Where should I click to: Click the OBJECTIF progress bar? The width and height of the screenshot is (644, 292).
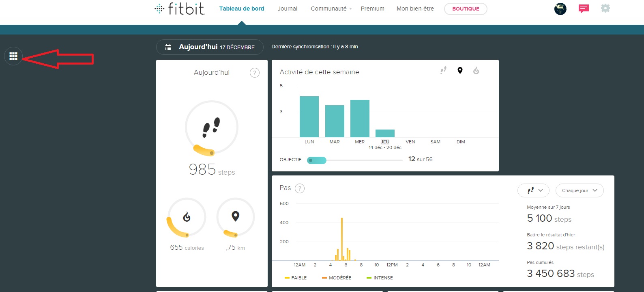point(355,160)
